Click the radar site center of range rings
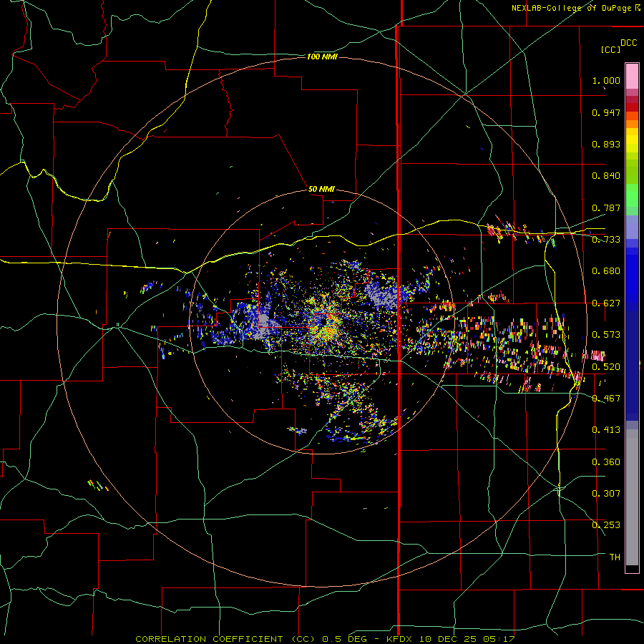The width and height of the screenshot is (644, 644). pyautogui.click(x=322, y=321)
